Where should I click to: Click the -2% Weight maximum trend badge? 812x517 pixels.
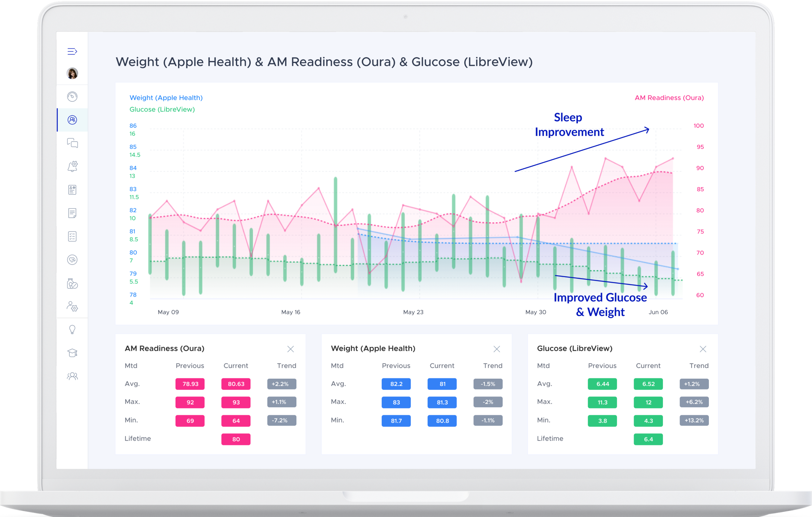[x=488, y=402]
